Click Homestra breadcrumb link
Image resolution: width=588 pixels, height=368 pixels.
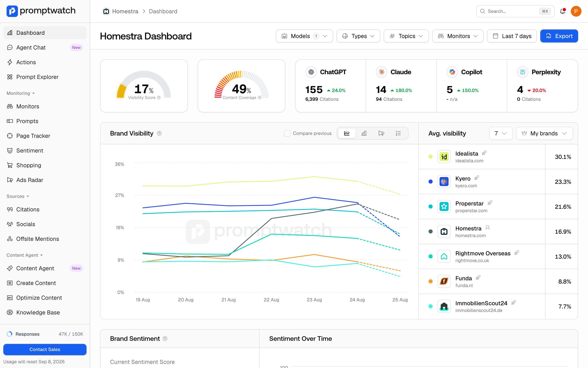pyautogui.click(x=125, y=11)
